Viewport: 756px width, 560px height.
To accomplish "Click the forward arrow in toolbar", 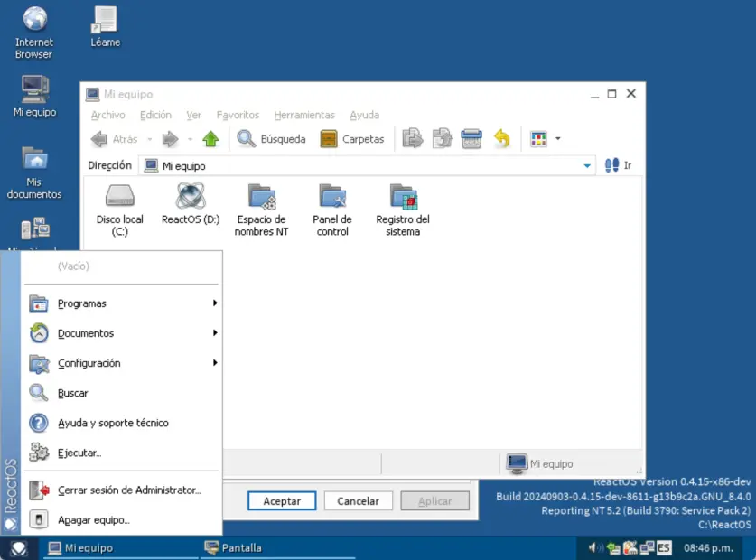I will [170, 139].
